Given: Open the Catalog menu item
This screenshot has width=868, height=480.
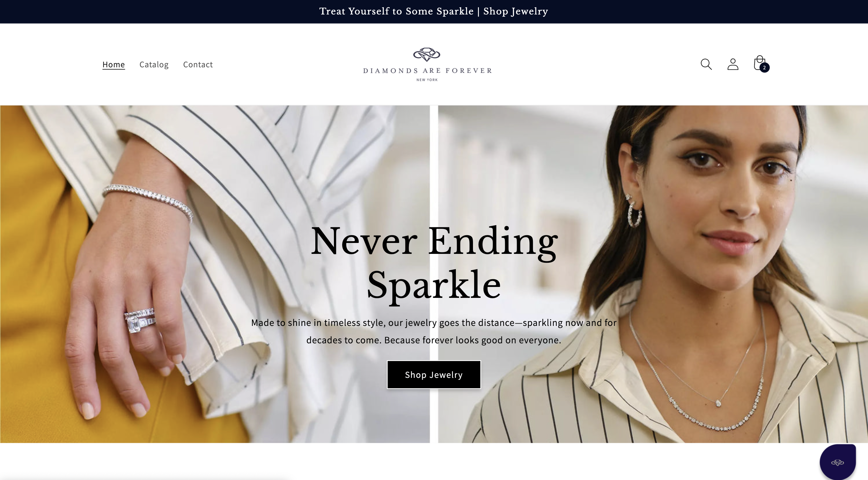Looking at the screenshot, I should point(154,64).
